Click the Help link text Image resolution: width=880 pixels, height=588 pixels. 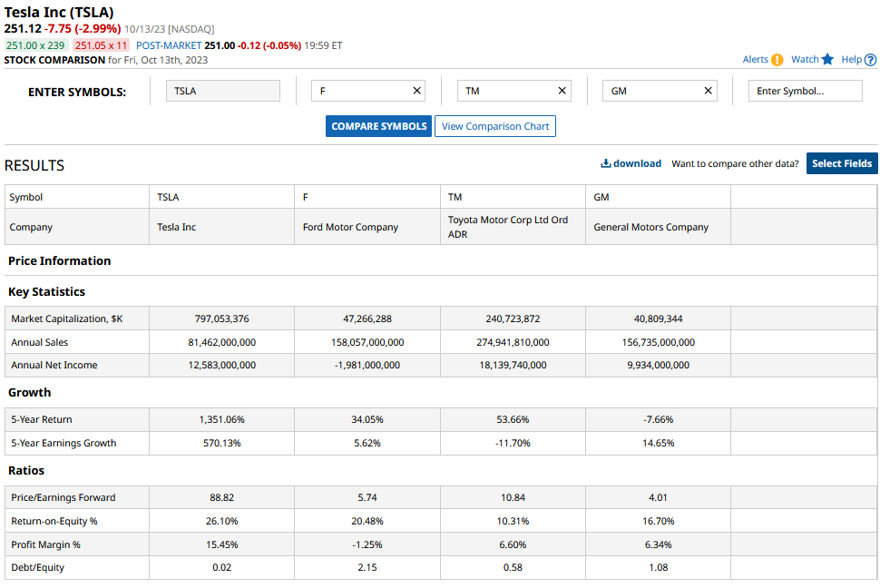(x=851, y=60)
